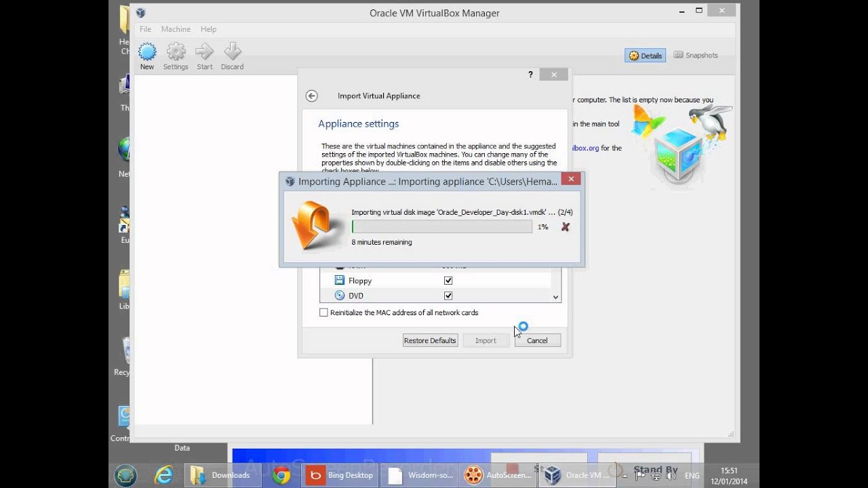Image resolution: width=868 pixels, height=488 pixels.
Task: Open the Machine menu
Action: pos(176,29)
